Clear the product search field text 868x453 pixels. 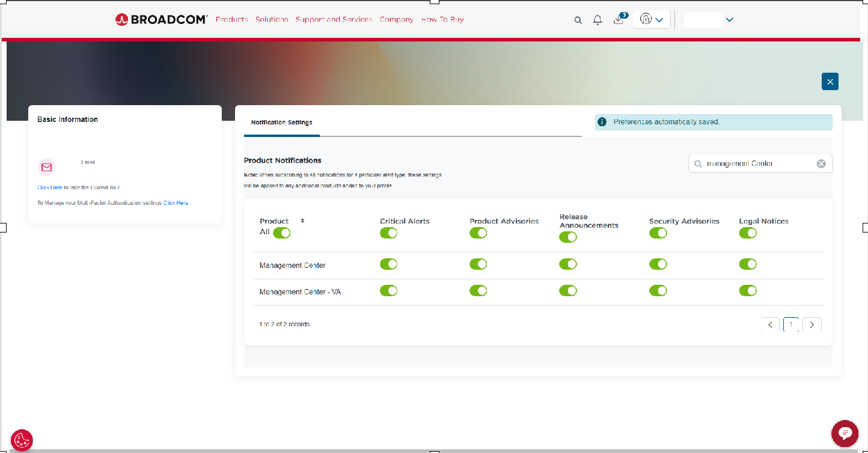coord(821,164)
